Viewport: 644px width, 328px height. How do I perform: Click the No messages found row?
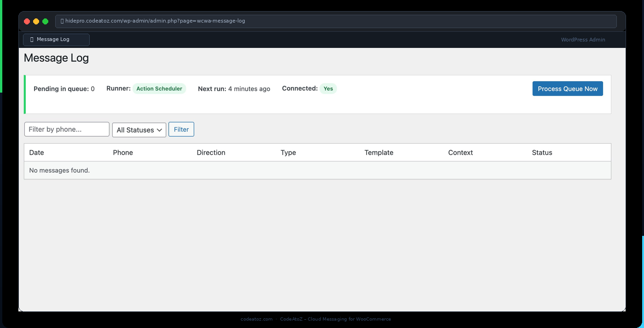pos(317,170)
